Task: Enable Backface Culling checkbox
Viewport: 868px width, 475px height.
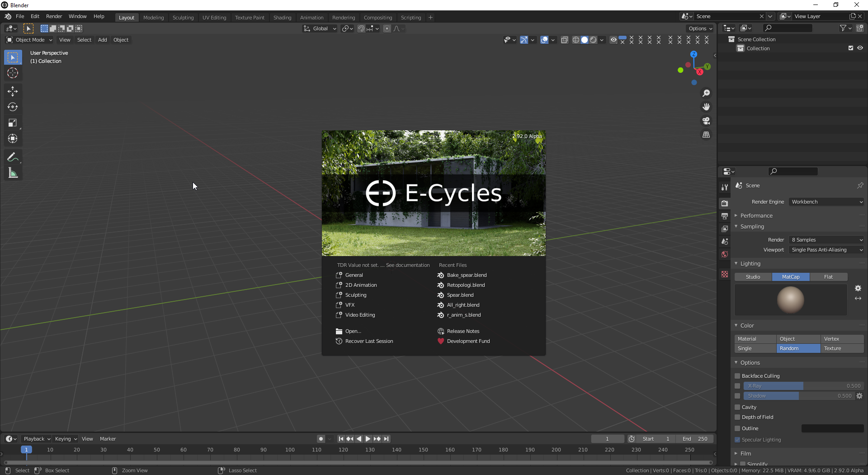Action: pyautogui.click(x=737, y=376)
